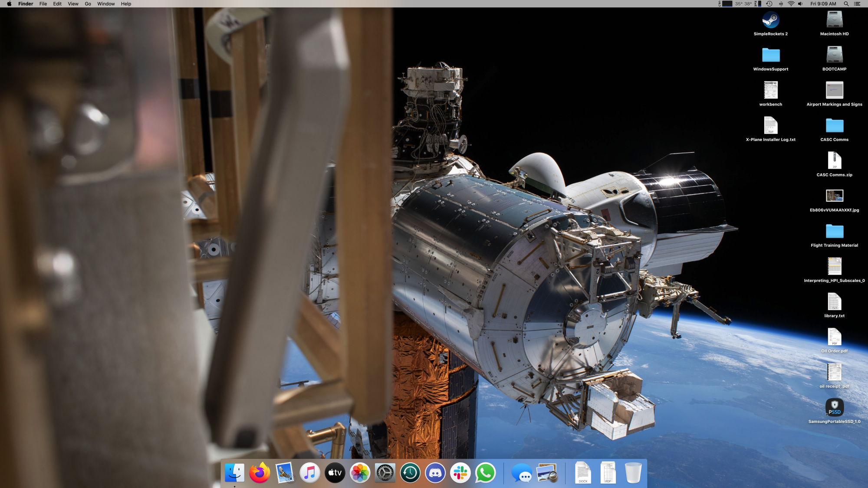
Task: Click the Fri 9:09 AM clock
Action: coord(823,3)
